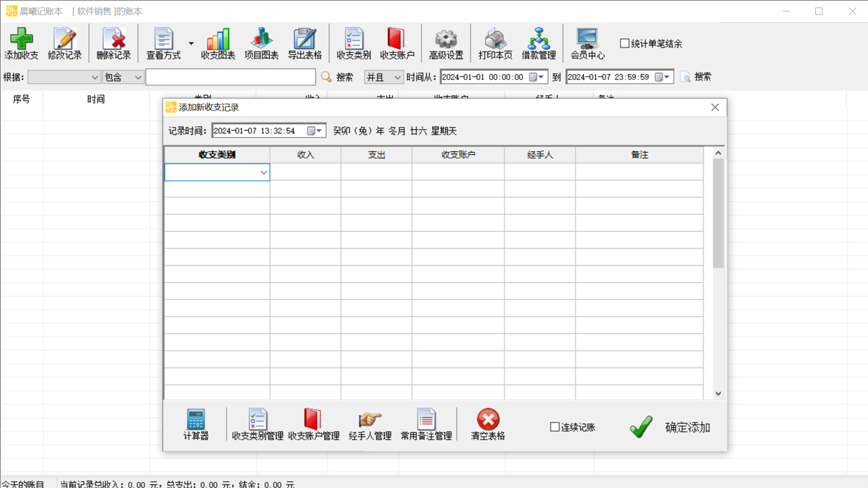
Task: Toggle the 统计单笔结余 checkbox
Action: pyautogui.click(x=625, y=43)
